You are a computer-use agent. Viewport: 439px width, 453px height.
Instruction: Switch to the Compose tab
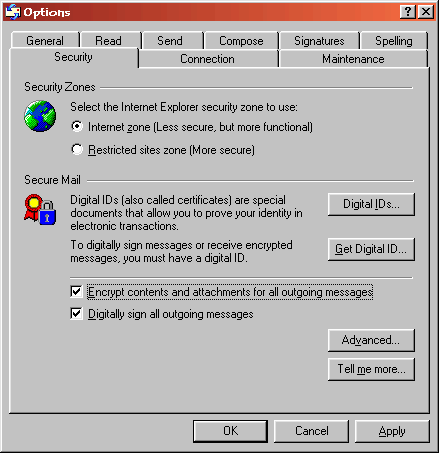(241, 41)
